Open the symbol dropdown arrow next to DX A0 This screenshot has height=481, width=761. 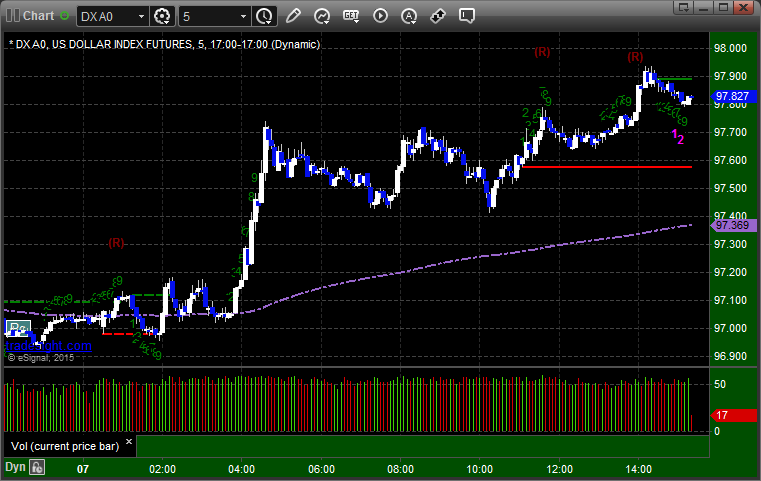click(141, 17)
